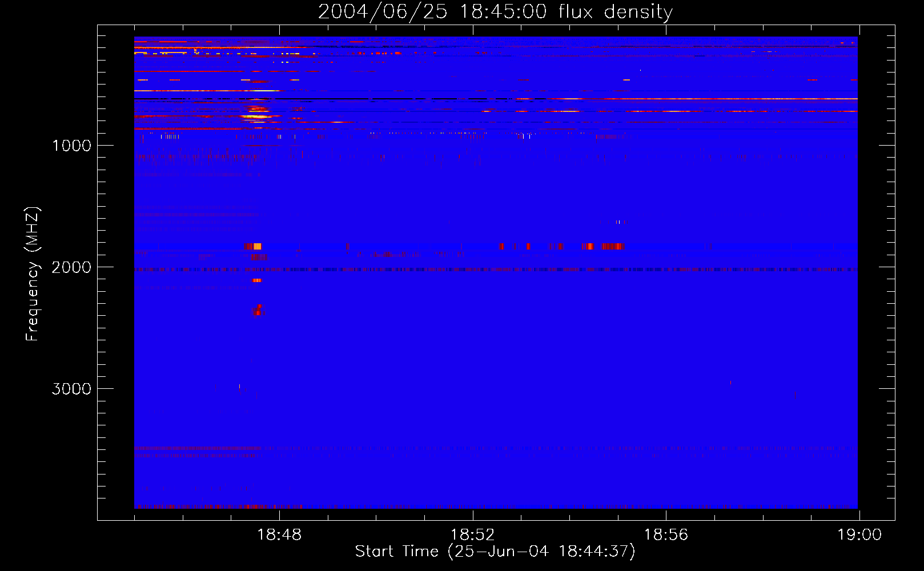Click the plot title '2004/06/25 18:45:00 flux density'

tap(495, 11)
